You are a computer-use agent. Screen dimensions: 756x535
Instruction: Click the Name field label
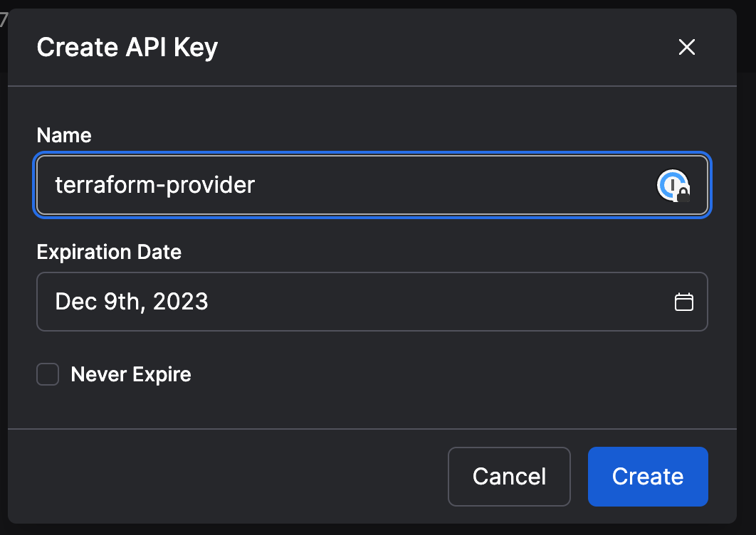[x=64, y=135]
